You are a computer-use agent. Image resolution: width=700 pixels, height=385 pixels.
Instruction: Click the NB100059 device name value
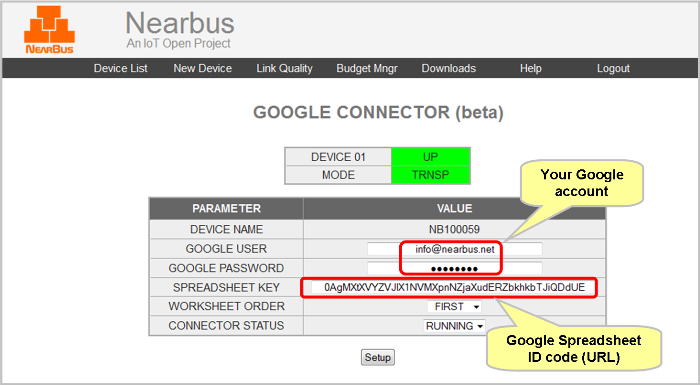point(454,230)
